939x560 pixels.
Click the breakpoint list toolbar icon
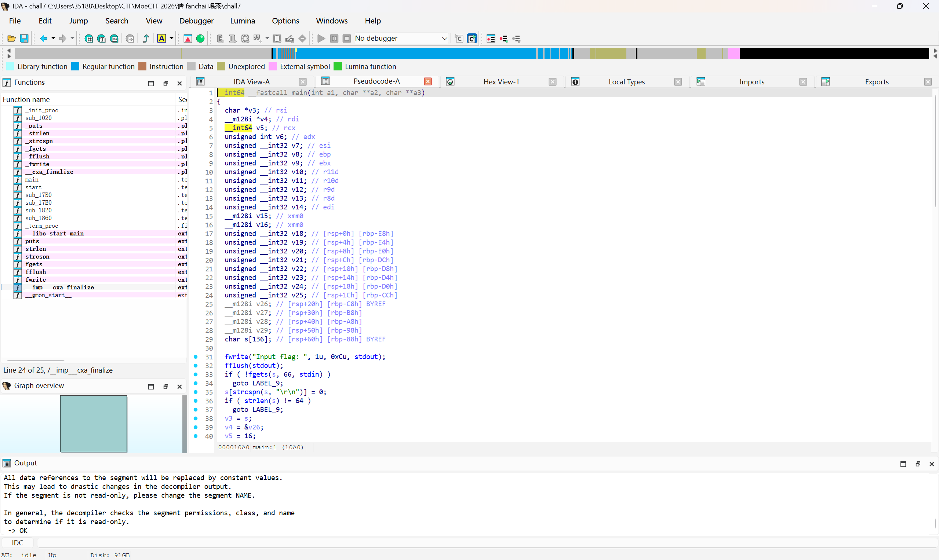point(491,39)
